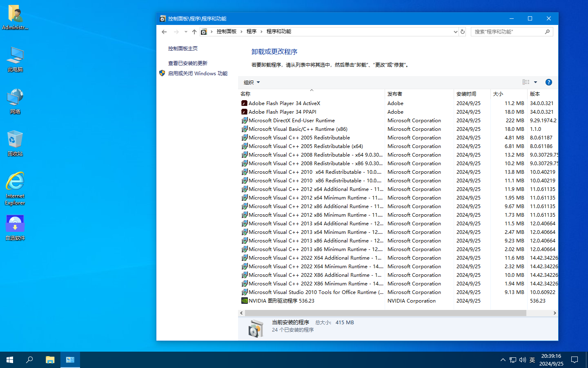Open taskbar search

click(x=29, y=360)
